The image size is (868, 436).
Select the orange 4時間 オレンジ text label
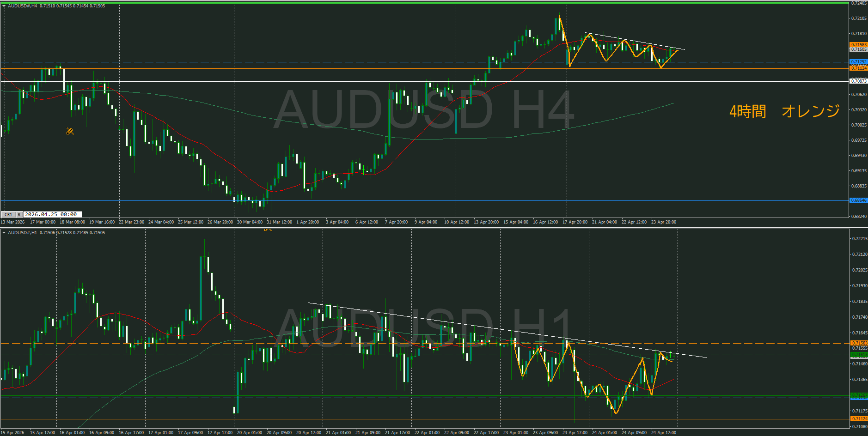click(x=784, y=111)
